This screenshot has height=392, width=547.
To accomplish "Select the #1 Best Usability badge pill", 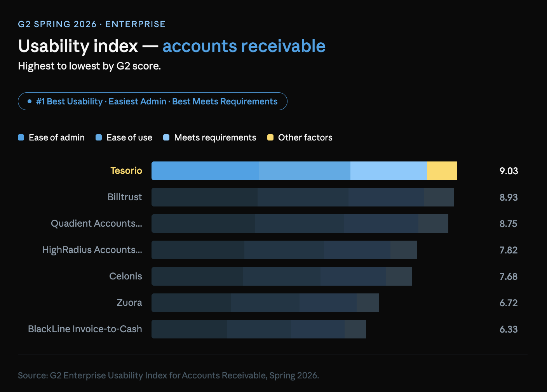I will point(152,101).
